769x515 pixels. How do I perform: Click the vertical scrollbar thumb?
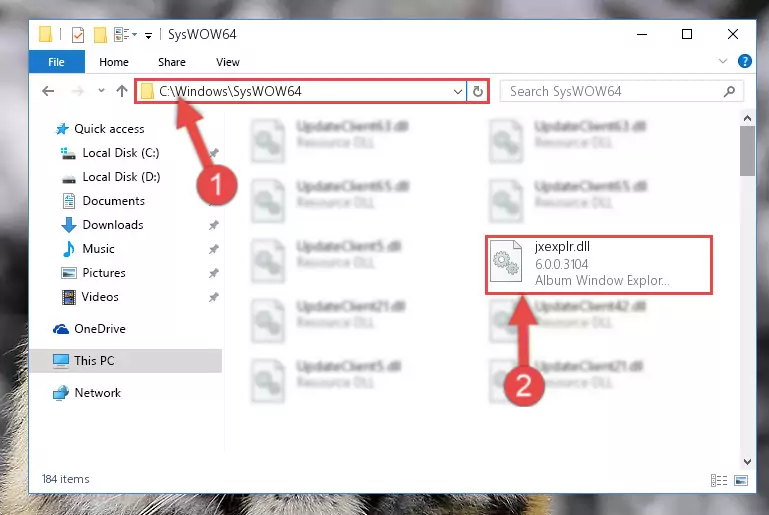tap(747, 151)
